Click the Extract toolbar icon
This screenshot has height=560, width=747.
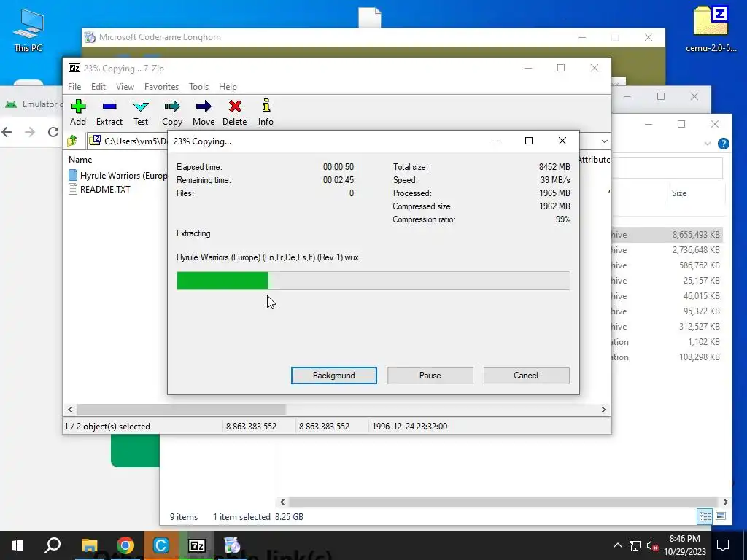pyautogui.click(x=109, y=112)
